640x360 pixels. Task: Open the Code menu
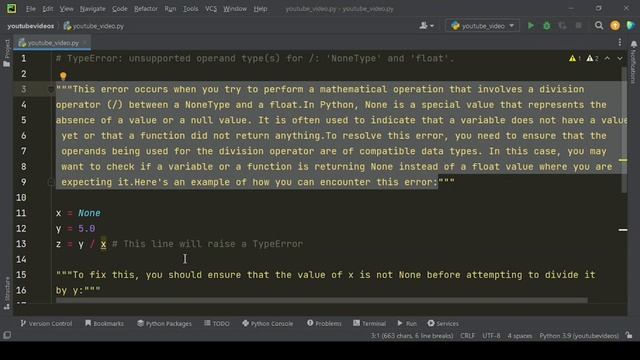(x=120, y=9)
